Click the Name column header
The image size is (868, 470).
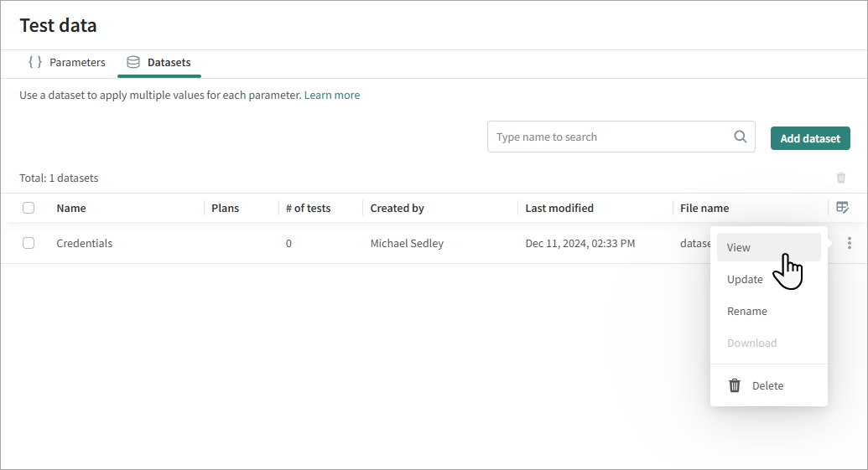[71, 208]
